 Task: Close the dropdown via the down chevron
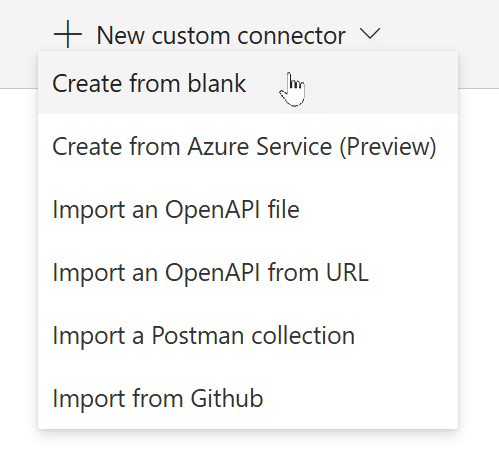click(370, 34)
